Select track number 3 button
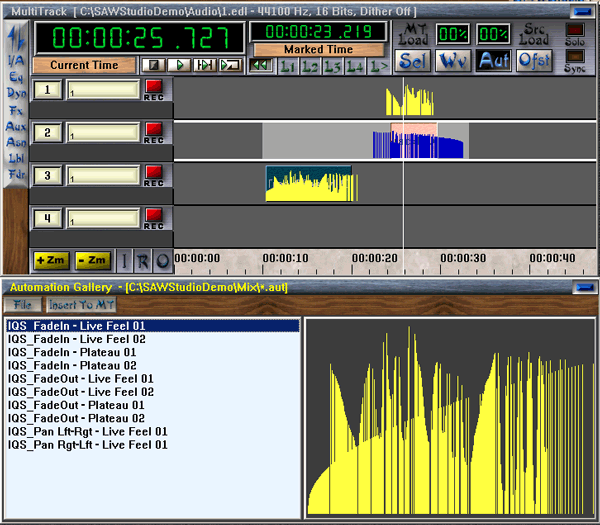 pyautogui.click(x=47, y=176)
